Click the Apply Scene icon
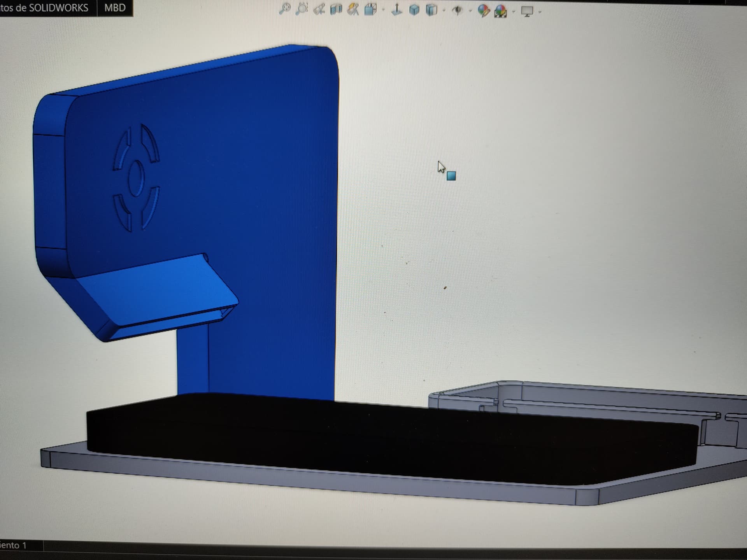Image resolution: width=747 pixels, height=560 pixels. (501, 12)
